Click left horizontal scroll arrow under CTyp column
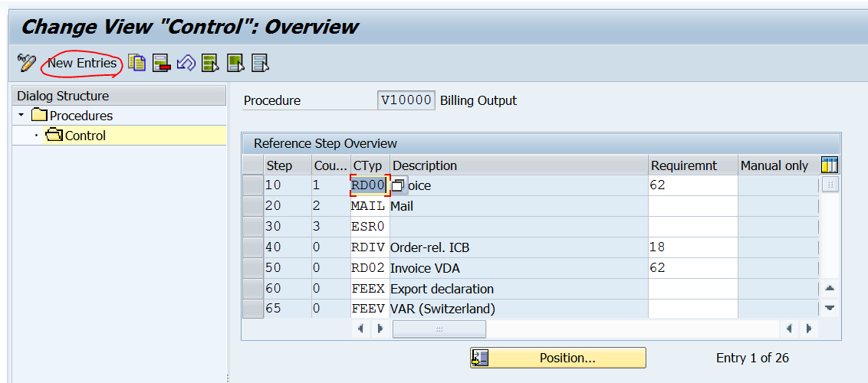This screenshot has width=868, height=383. coord(360,329)
